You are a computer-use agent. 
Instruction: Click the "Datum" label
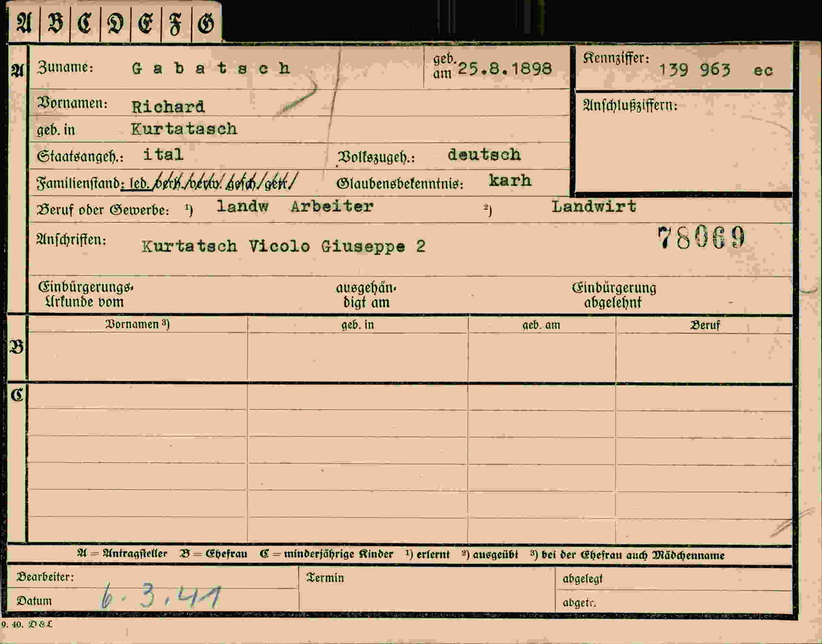pos(34,601)
